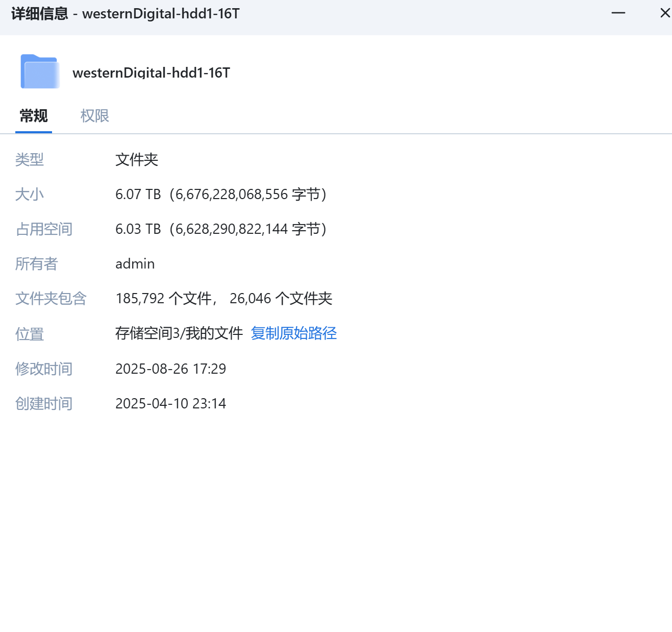
Task: Click the 大小 label
Action: coord(30,195)
